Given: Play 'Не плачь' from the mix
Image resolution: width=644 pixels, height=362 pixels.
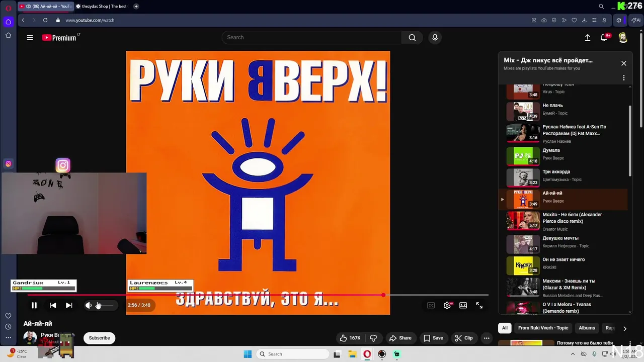Looking at the screenshot, I should click(x=563, y=111).
